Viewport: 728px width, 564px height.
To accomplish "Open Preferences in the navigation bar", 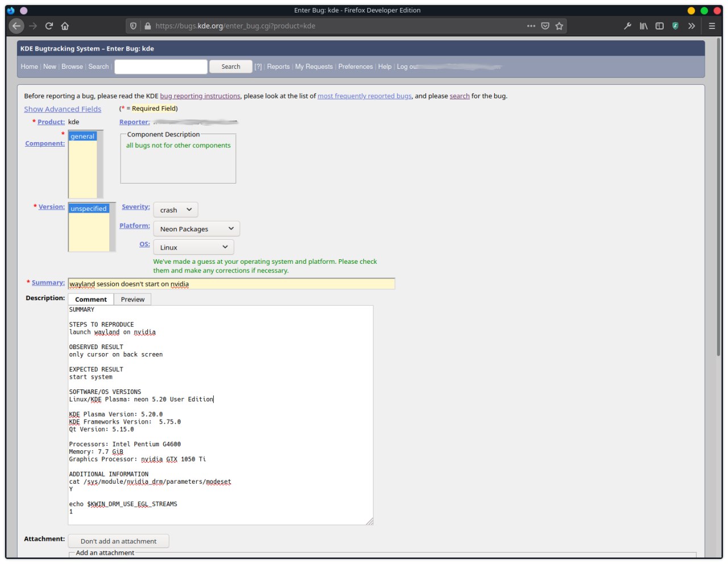I will coord(355,67).
